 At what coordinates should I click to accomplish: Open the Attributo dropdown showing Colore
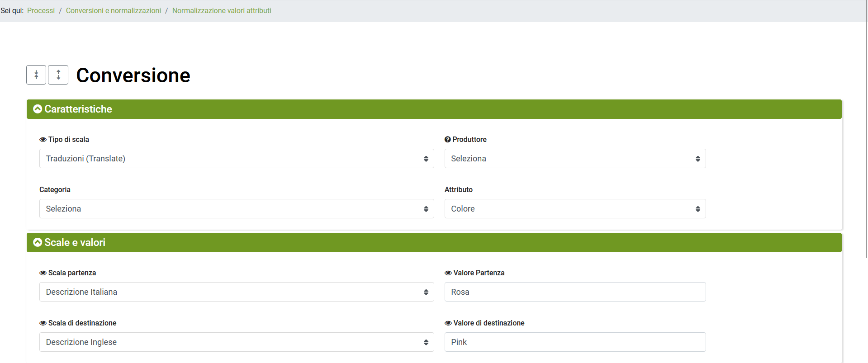[574, 209]
